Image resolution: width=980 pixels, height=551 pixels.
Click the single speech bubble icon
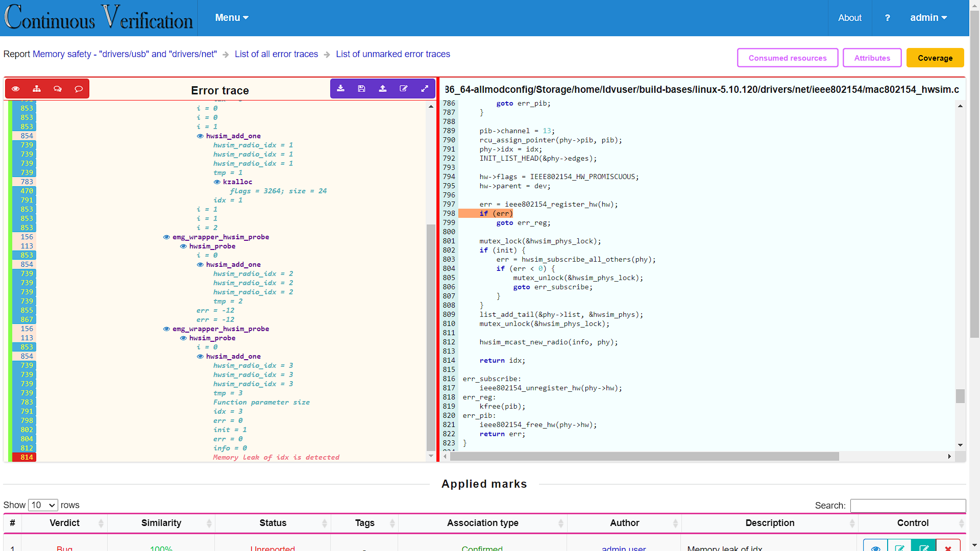click(x=79, y=89)
